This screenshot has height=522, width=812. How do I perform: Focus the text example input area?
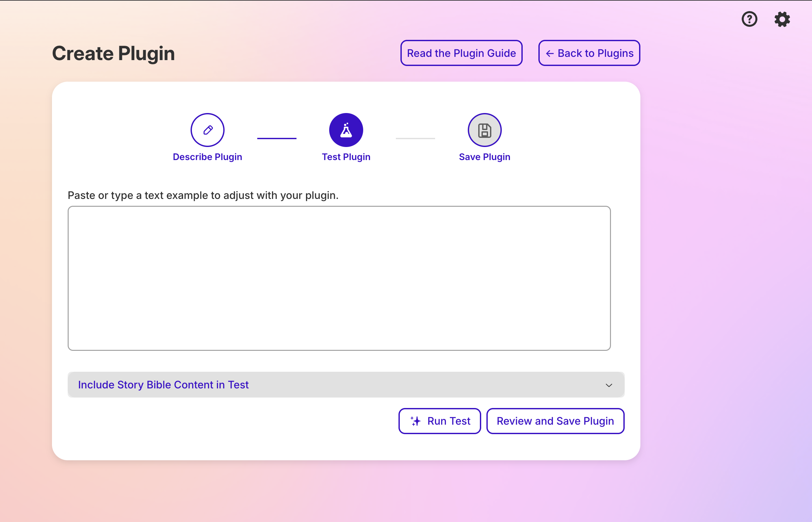click(x=339, y=278)
